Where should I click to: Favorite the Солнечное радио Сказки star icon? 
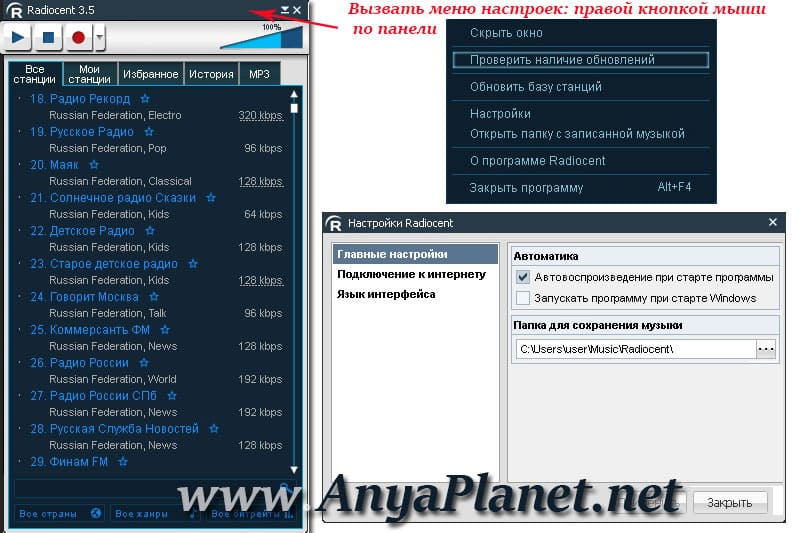point(211,197)
